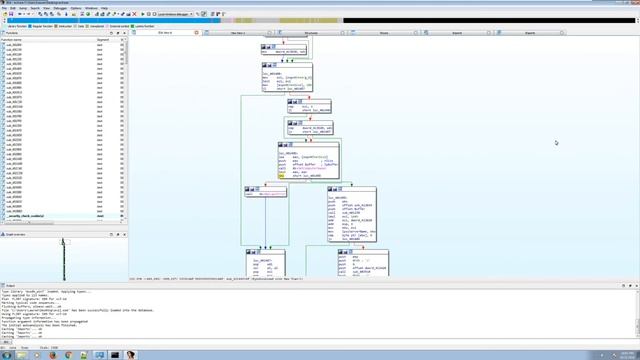The height and width of the screenshot is (360, 640).
Task: Open the command prompt taskbar icon
Action: pos(115,355)
